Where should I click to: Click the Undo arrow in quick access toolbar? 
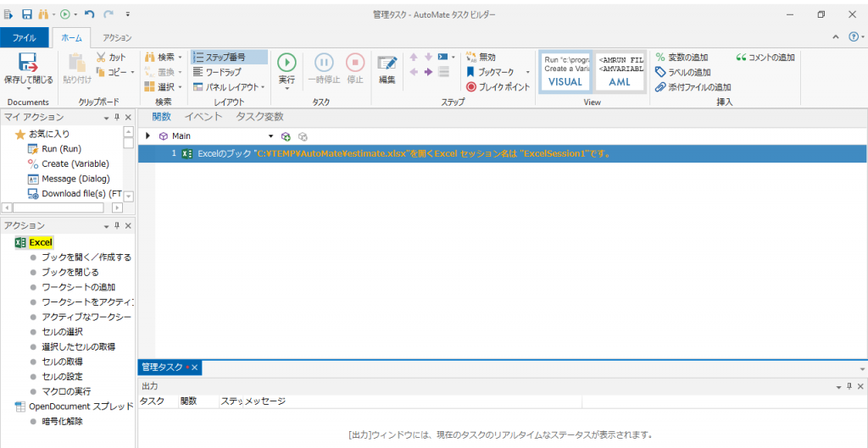89,14
